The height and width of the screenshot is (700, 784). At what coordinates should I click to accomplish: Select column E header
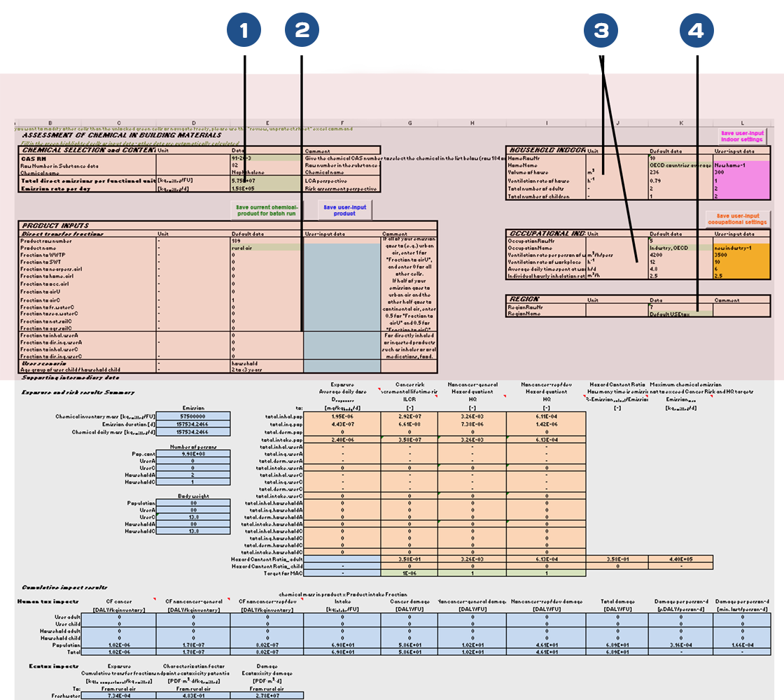pos(267,124)
